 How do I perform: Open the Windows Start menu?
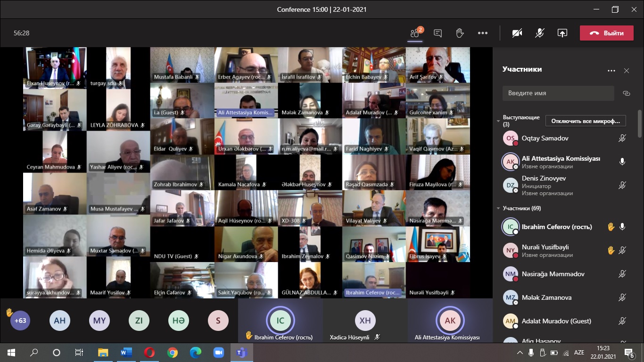[11, 352]
